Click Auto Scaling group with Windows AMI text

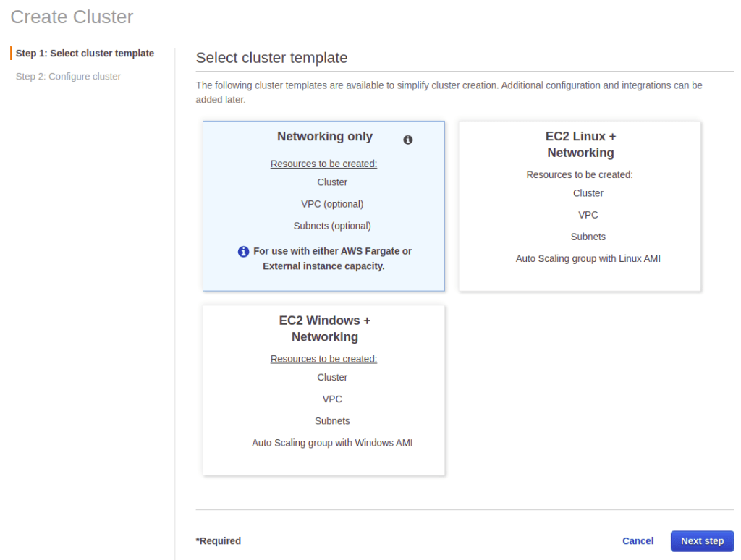[x=332, y=443]
